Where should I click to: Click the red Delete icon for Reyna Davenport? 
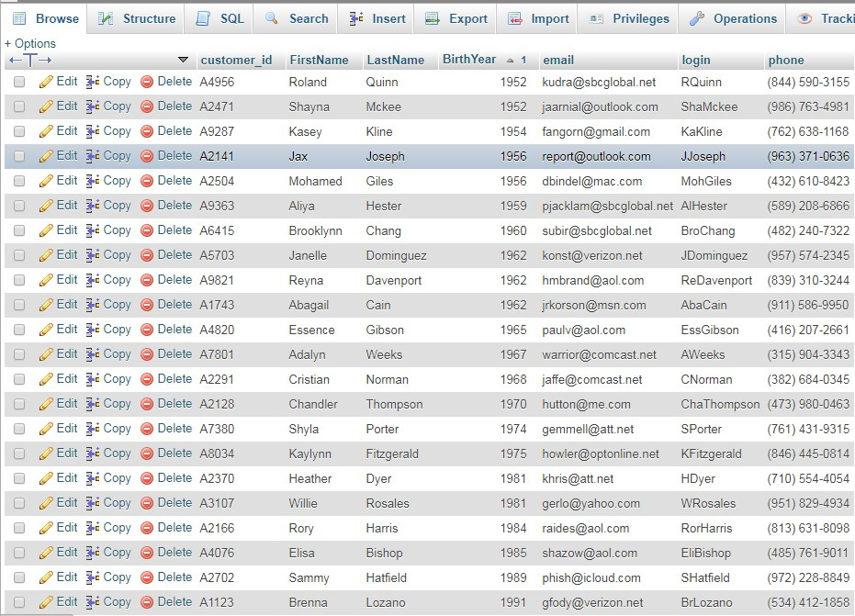coord(147,280)
